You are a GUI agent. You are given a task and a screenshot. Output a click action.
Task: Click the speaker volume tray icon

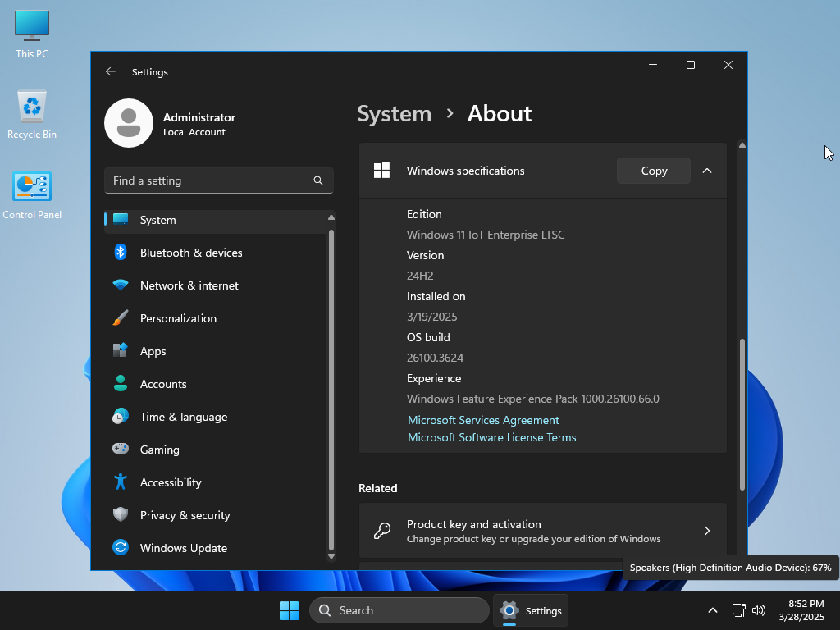[x=759, y=610]
